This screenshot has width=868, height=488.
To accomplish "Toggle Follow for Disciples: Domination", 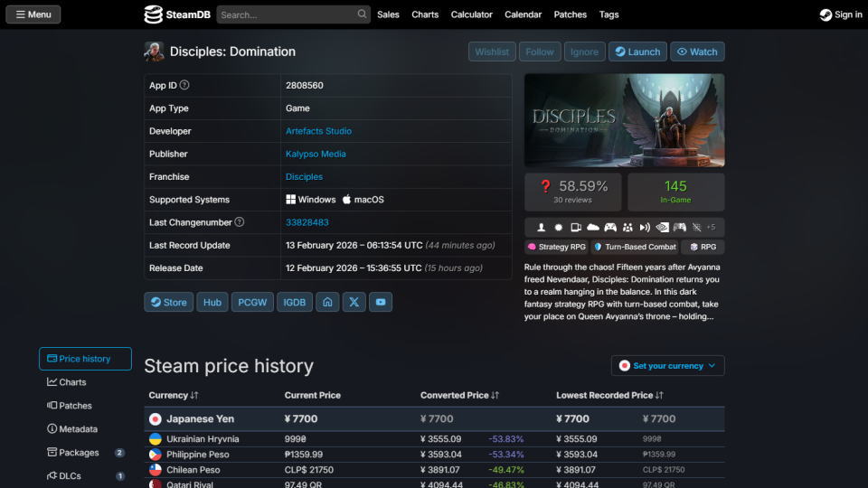I will pos(540,52).
